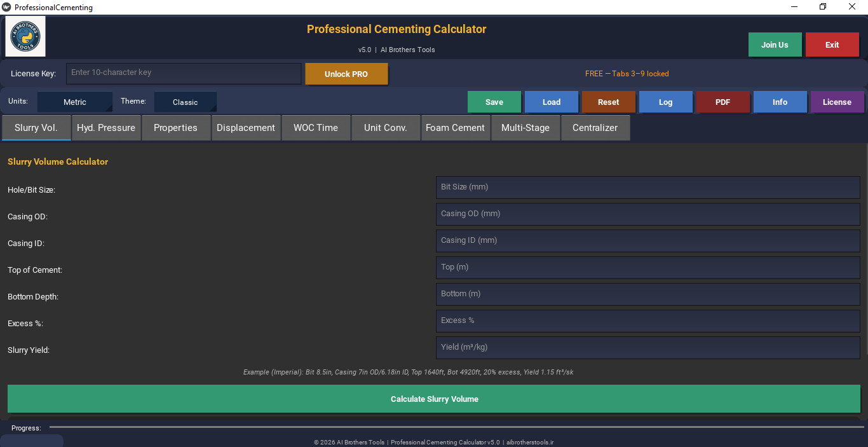Click the green Save button
The image size is (868, 447).
[x=494, y=102]
